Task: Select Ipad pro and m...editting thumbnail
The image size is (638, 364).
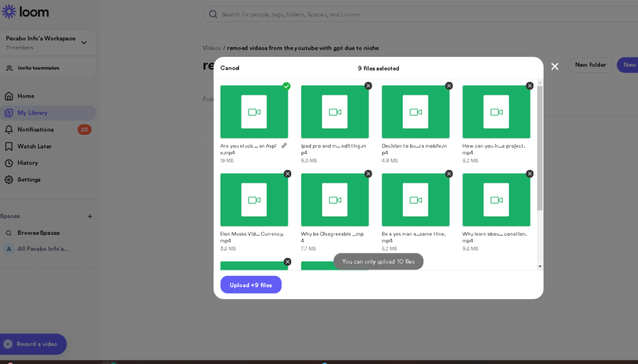Action: tap(335, 112)
